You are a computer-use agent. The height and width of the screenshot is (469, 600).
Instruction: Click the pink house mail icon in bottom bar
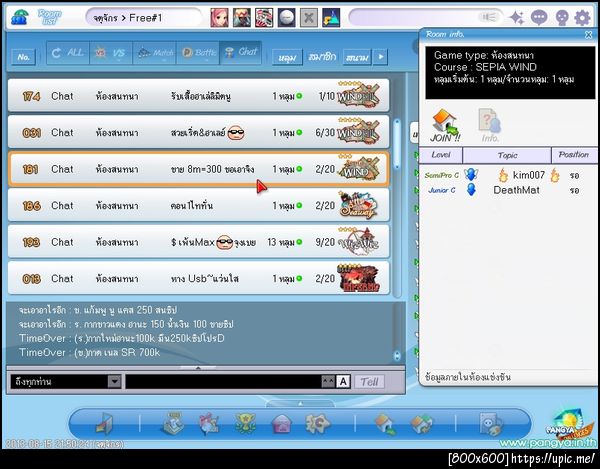tap(282, 424)
